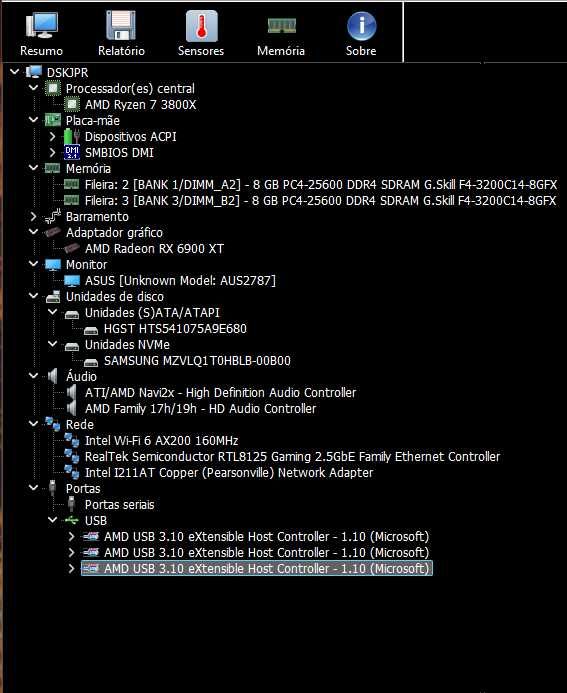567x693 pixels.
Task: Click the Intel Wi-Fi 6 AX200 network icon
Action: [x=72, y=440]
